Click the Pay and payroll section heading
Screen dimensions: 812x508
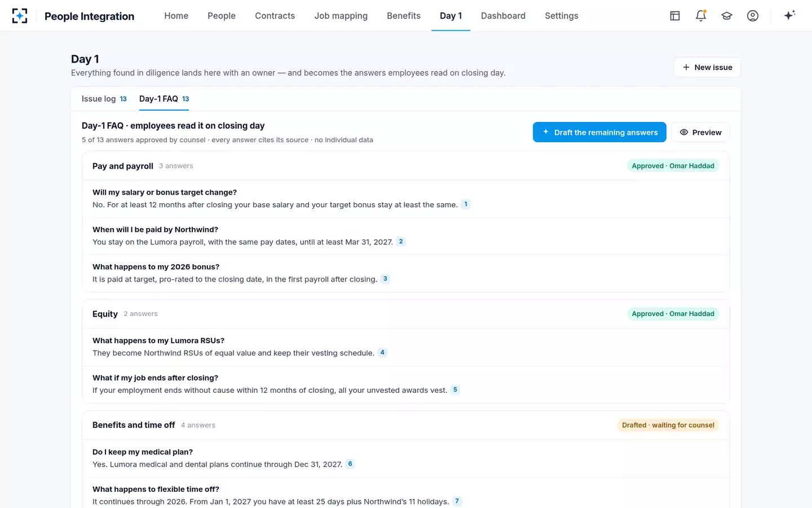123,166
